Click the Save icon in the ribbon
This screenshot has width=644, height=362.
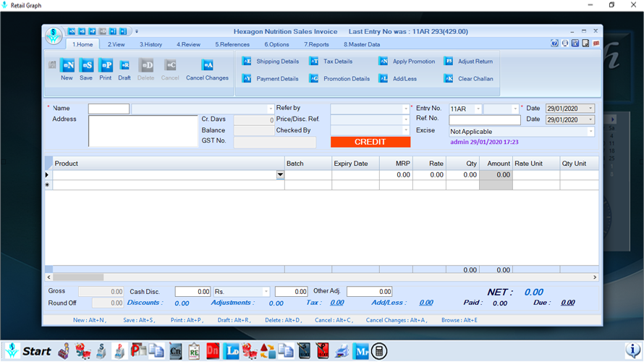86,65
